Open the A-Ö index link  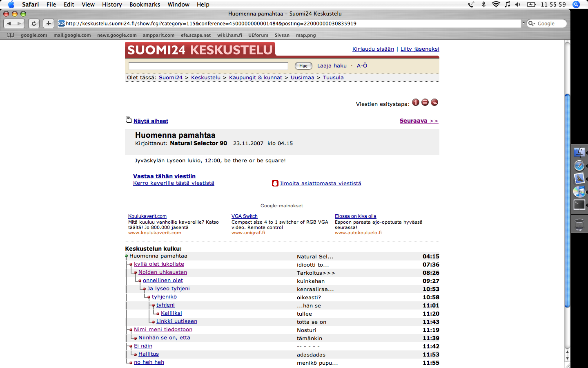(362, 65)
